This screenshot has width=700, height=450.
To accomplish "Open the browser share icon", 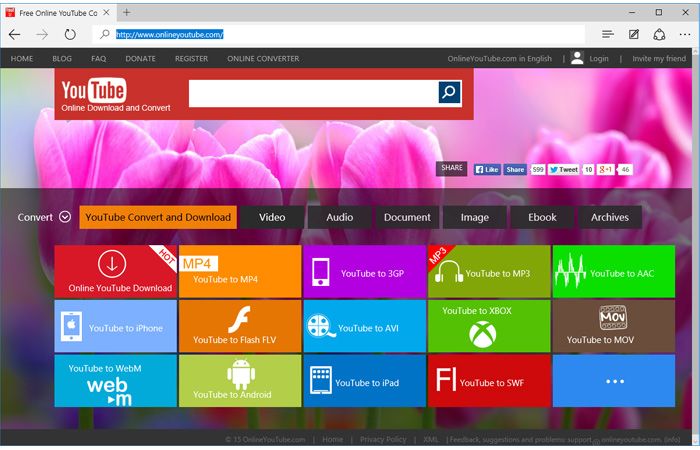I will pos(659,34).
